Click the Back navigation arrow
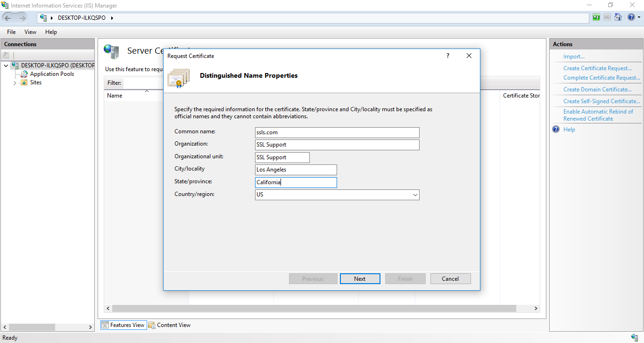The height and width of the screenshot is (343, 644). coord(8,18)
